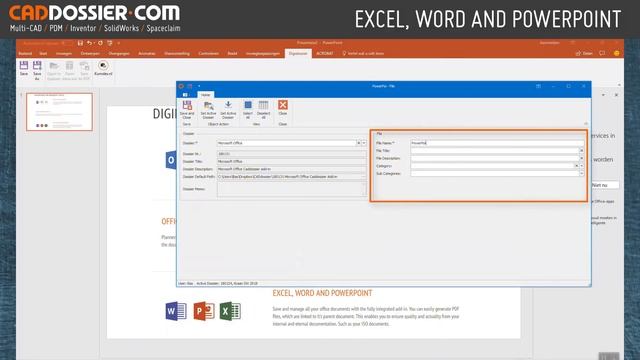Click the PowerPoint icon on the slide
Image resolution: width=640 pixels, height=360 pixels.
(204, 311)
